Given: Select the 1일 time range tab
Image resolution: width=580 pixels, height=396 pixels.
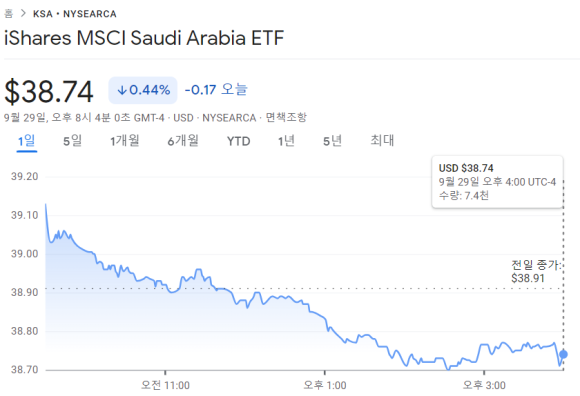Looking at the screenshot, I should [27, 141].
